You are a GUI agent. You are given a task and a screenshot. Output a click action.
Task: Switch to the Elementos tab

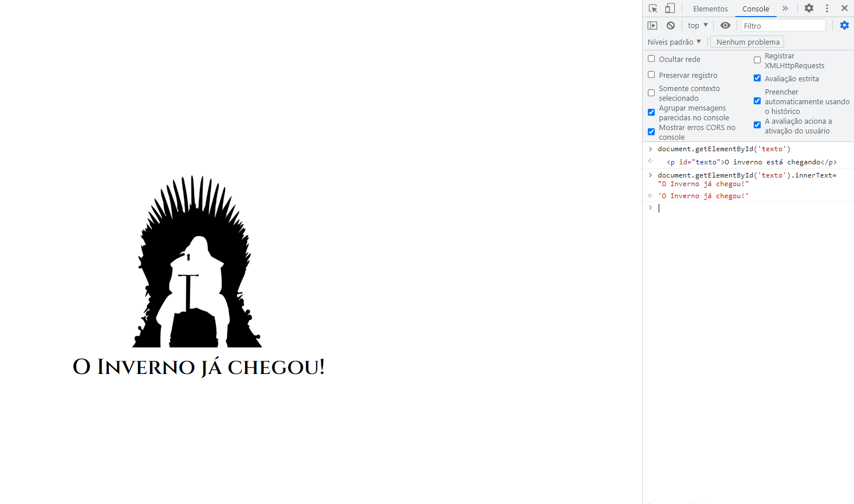(x=710, y=9)
